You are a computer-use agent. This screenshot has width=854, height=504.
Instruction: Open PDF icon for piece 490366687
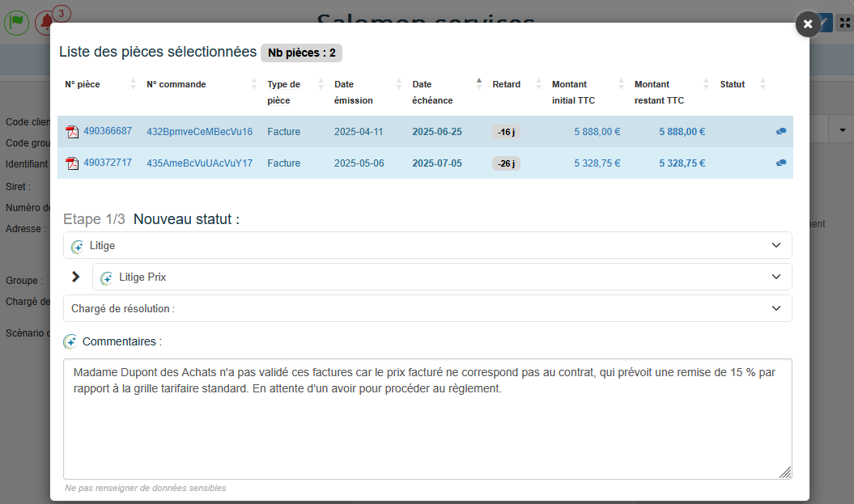pyautogui.click(x=72, y=132)
